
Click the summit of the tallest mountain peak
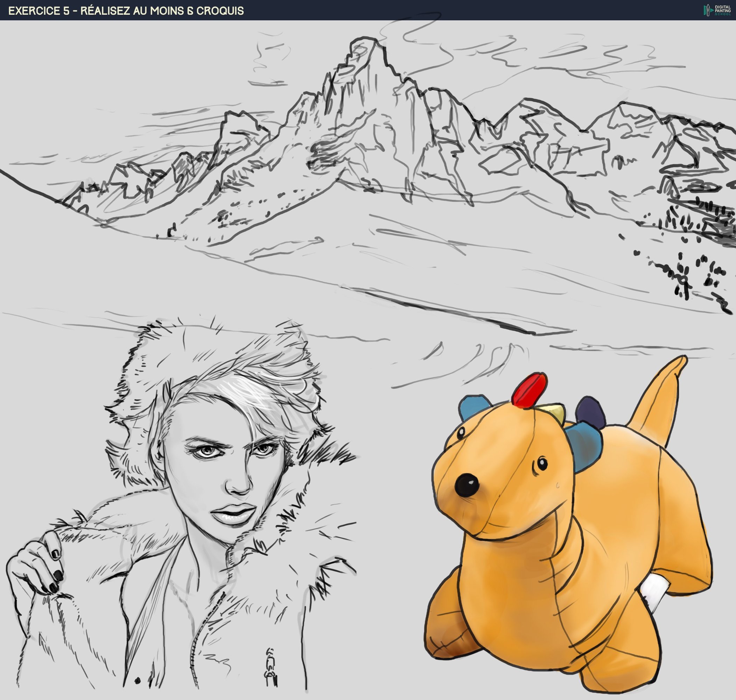[366, 40]
